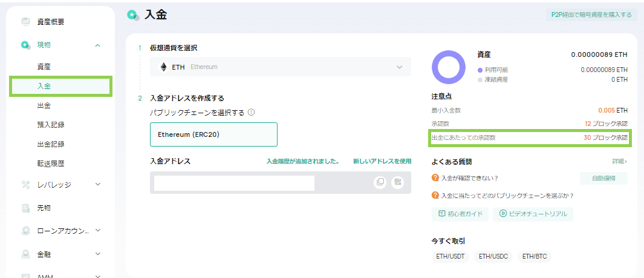
Task: Click the 金融 sidebar icon
Action: pyautogui.click(x=26, y=254)
